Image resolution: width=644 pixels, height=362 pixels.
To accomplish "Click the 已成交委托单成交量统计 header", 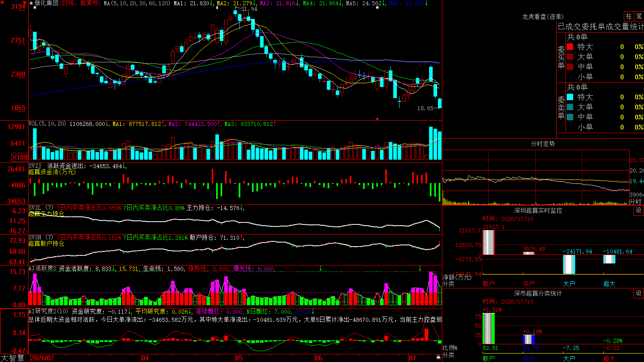I will [601, 27].
